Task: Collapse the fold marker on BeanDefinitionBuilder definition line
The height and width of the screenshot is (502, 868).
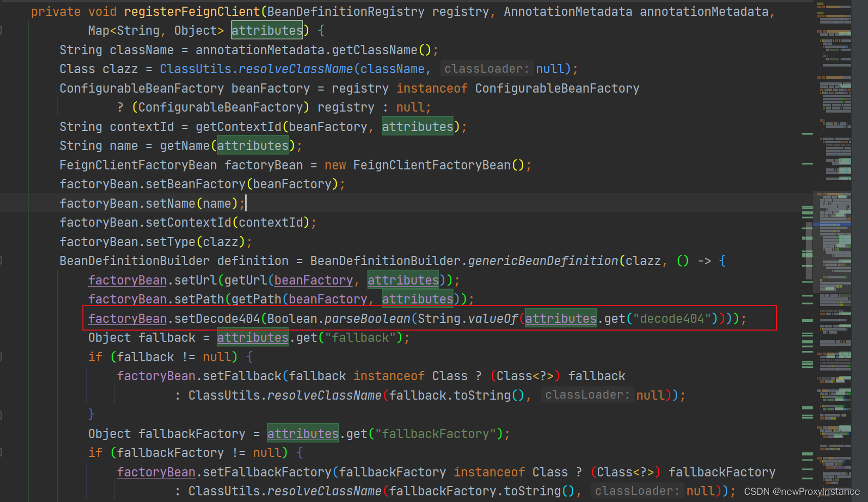Action: point(1,261)
